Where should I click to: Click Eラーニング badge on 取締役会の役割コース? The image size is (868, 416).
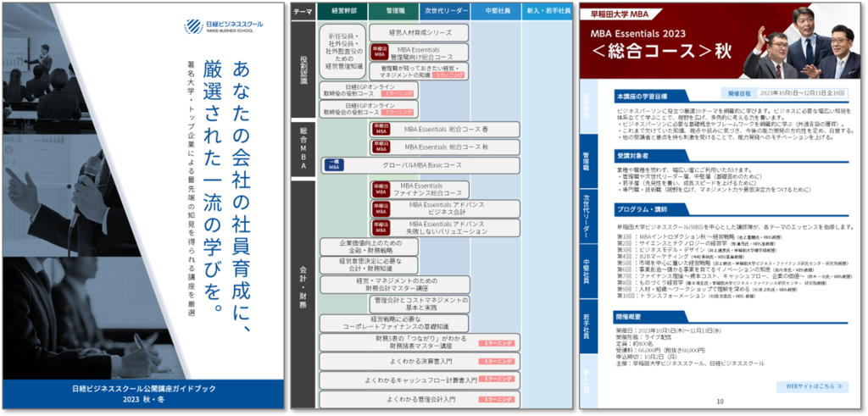tap(398, 113)
